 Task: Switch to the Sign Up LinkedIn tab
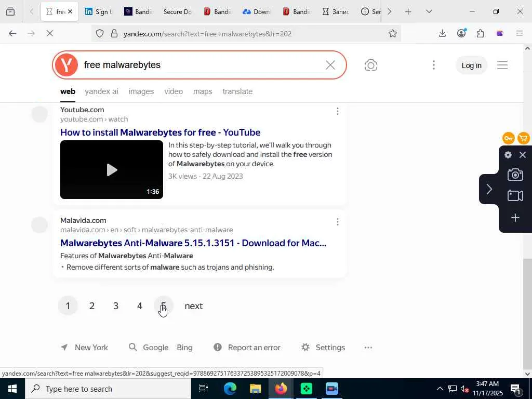99,11
